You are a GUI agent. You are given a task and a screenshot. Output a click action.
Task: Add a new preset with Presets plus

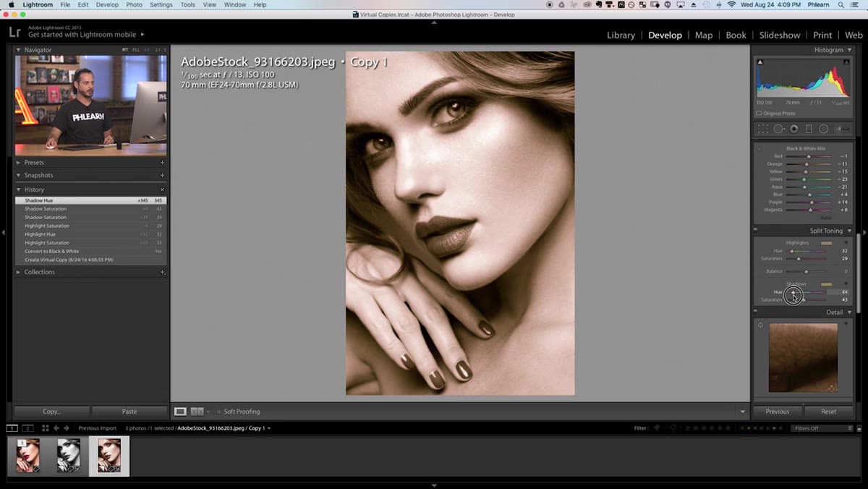[162, 163]
